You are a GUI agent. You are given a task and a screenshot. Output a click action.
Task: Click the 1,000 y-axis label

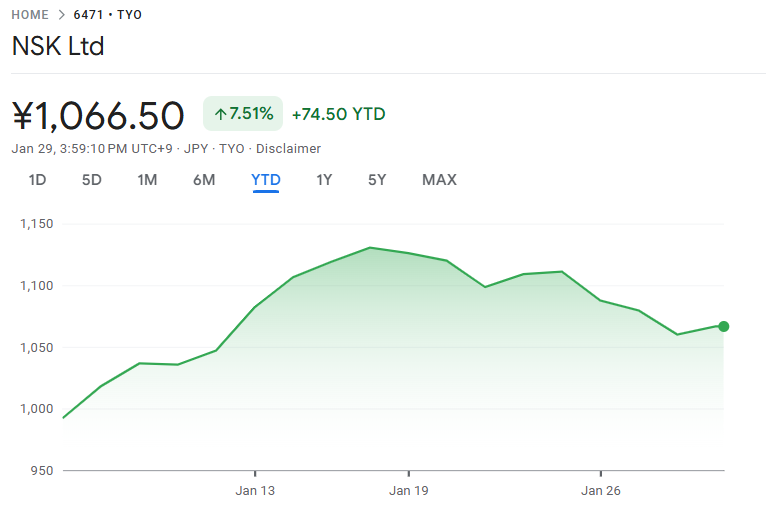pos(36,409)
